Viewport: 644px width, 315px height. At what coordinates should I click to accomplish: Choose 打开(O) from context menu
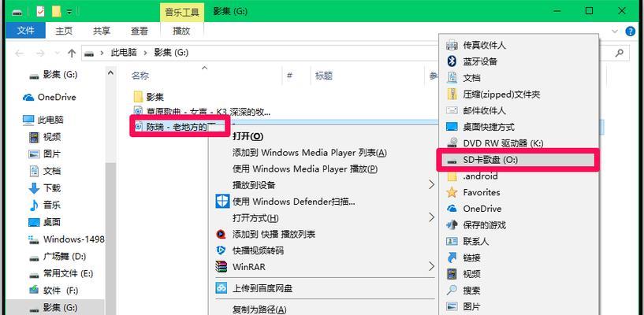248,136
